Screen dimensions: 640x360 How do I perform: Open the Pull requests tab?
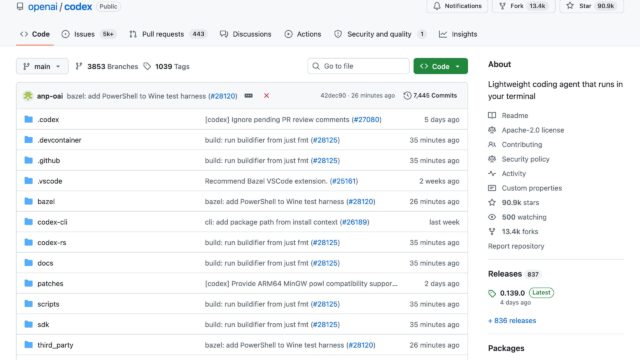tap(167, 34)
